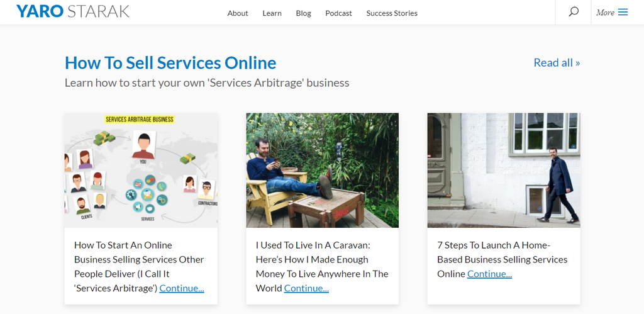
Task: Open Success Stories in navigation
Action: click(x=391, y=13)
